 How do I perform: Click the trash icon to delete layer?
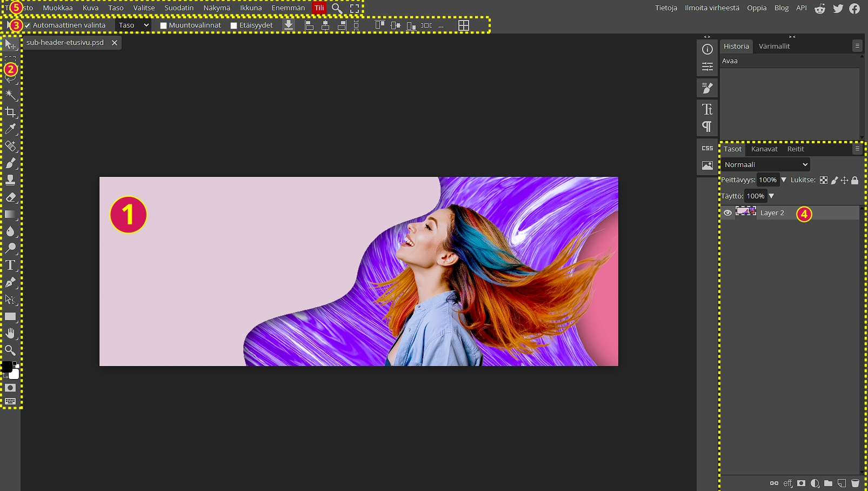tap(855, 483)
